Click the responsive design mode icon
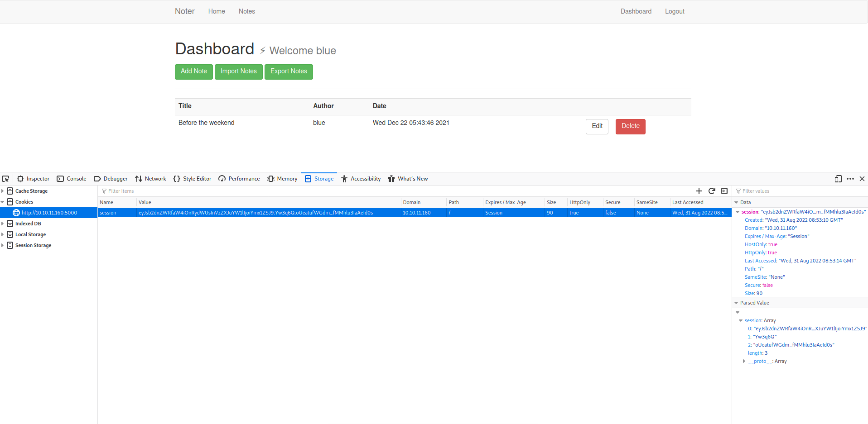 click(x=838, y=179)
